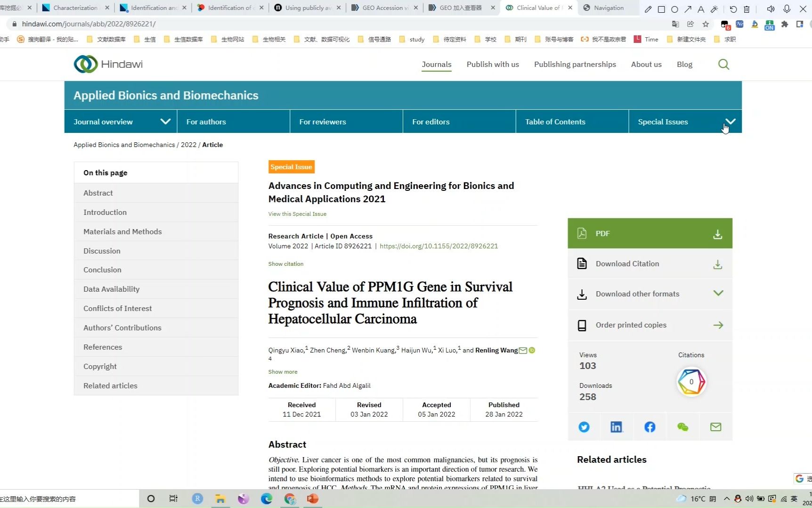Open Windows Task View

click(173, 499)
